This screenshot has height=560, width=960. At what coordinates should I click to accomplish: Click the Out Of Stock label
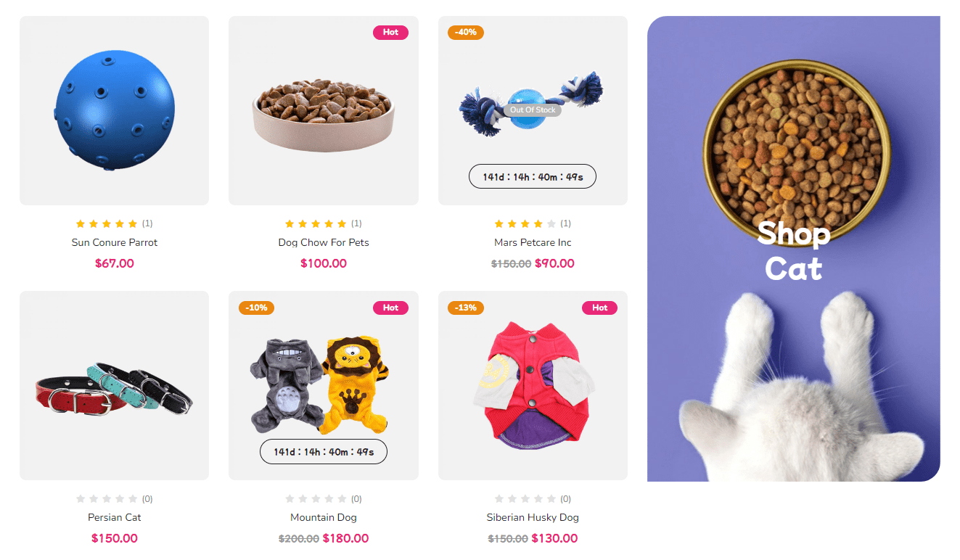point(533,110)
